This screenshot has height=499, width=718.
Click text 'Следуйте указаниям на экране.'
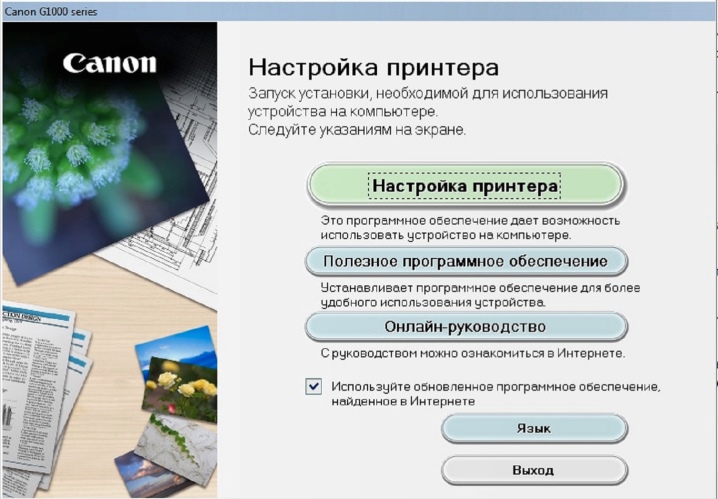click(357, 130)
